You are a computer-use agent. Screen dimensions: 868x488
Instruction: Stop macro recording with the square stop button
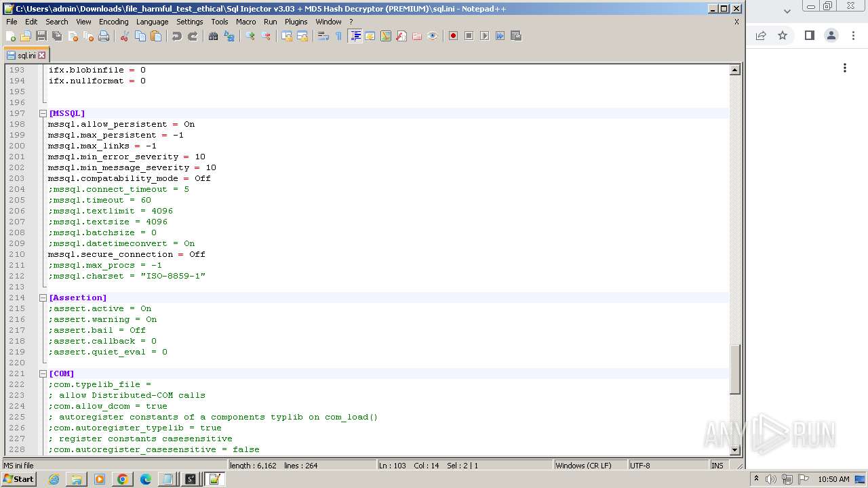pyautogui.click(x=469, y=36)
